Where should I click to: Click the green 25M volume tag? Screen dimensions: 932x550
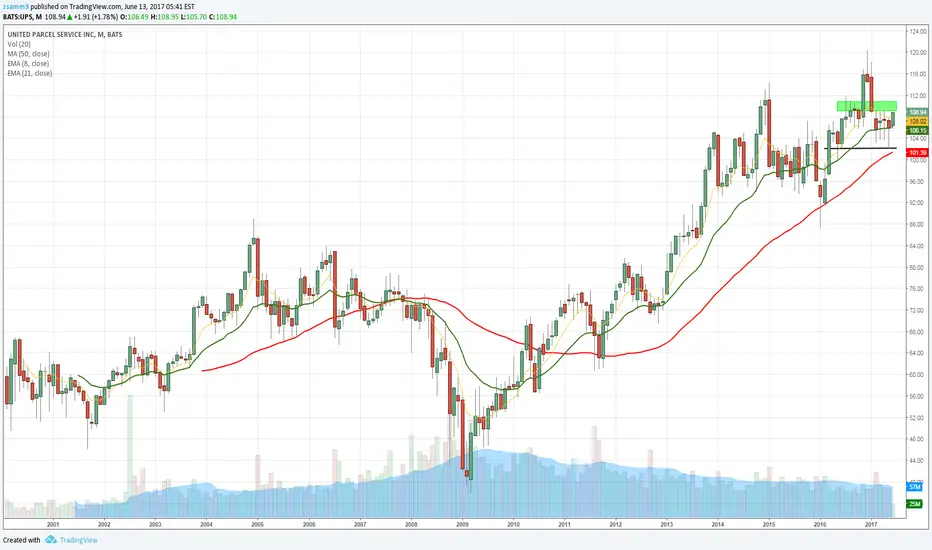pos(914,504)
